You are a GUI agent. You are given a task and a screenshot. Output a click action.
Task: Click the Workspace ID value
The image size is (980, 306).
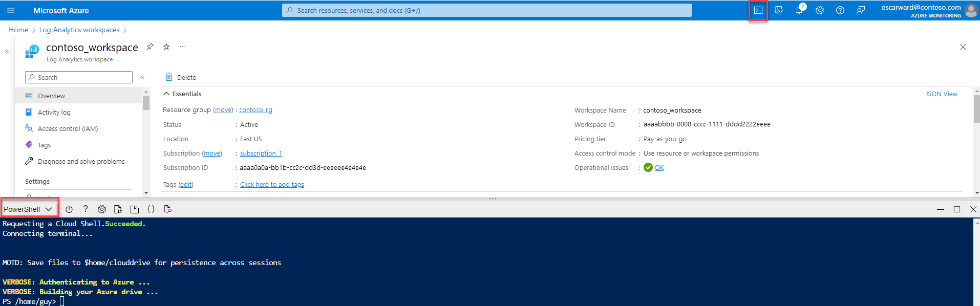click(x=707, y=124)
